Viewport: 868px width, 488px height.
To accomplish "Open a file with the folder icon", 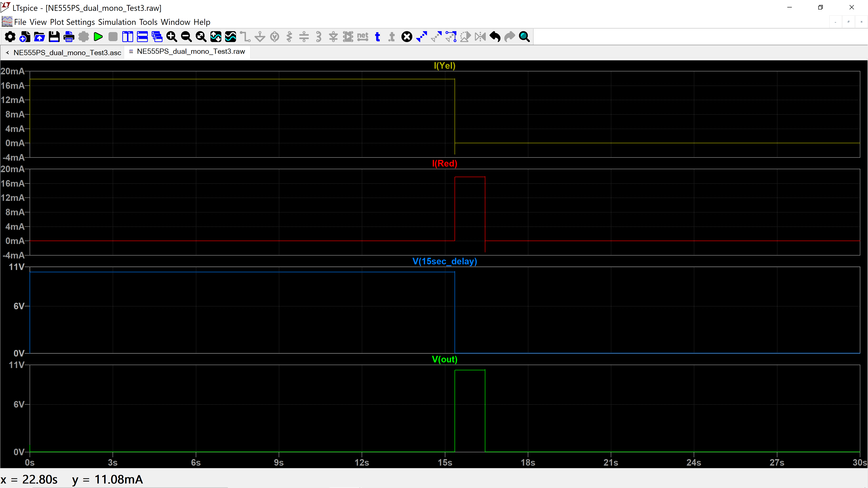I will (39, 37).
